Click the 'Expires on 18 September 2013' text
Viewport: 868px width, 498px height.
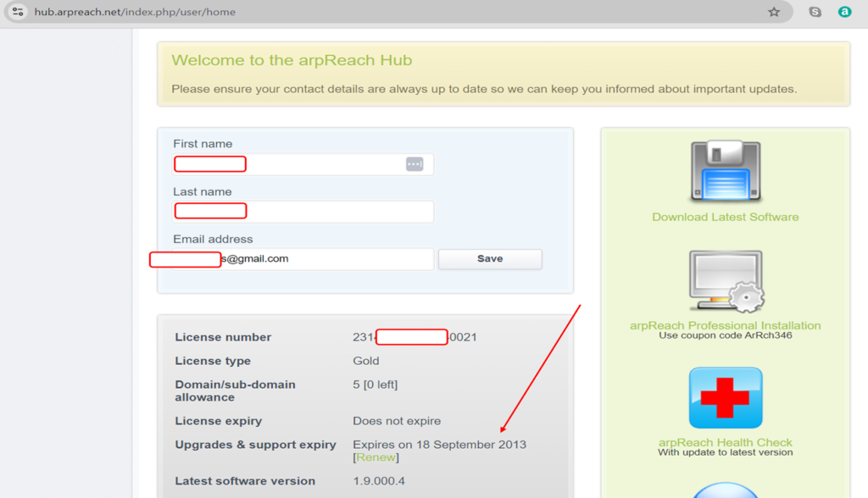[x=440, y=445]
